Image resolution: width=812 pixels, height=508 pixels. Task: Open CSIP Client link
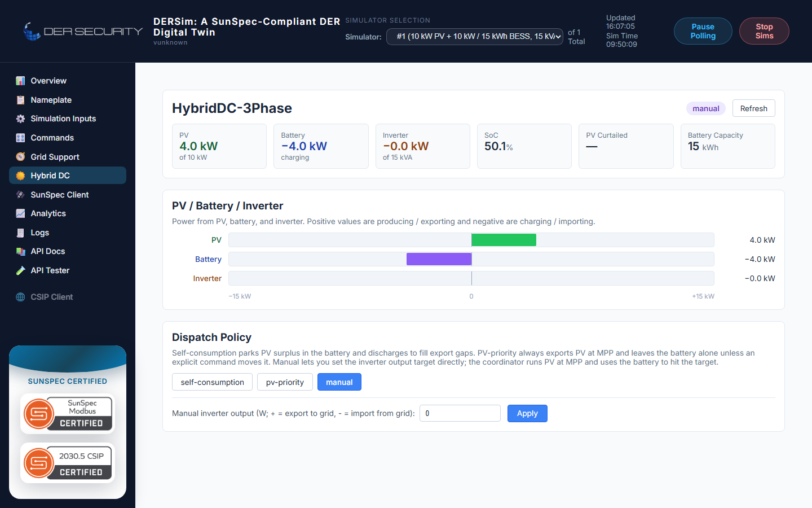click(x=68, y=297)
